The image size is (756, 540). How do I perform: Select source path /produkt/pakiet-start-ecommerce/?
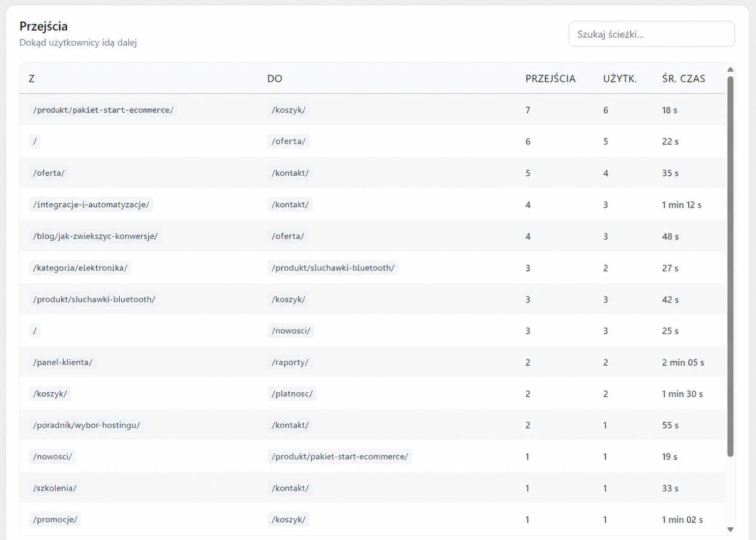[x=103, y=110]
